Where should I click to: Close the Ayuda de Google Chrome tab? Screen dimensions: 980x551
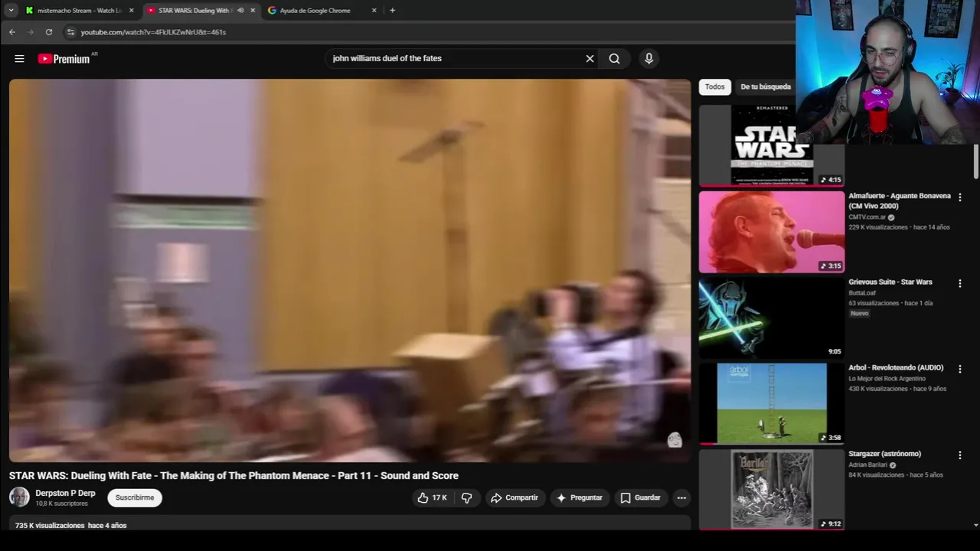click(x=374, y=11)
